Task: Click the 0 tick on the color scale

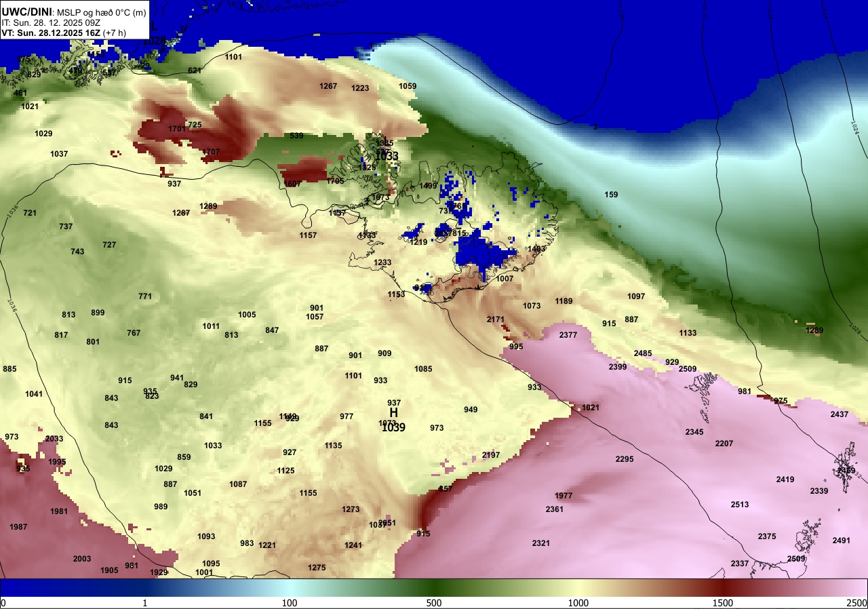Action: 3,603
